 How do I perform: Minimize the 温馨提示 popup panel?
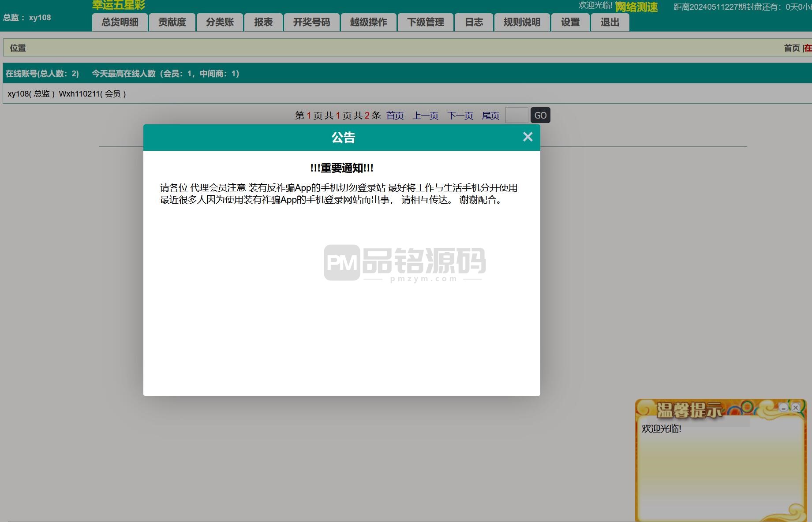[783, 407]
